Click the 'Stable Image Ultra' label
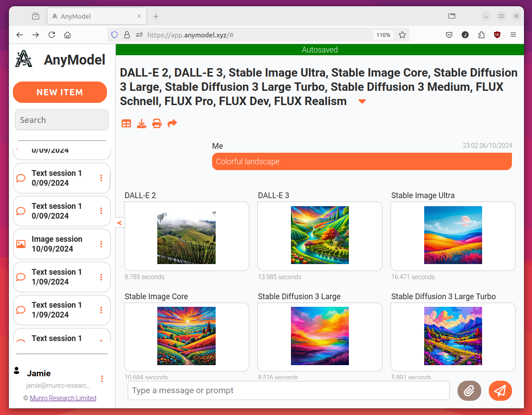Image resolution: width=532 pixels, height=415 pixels. point(423,195)
